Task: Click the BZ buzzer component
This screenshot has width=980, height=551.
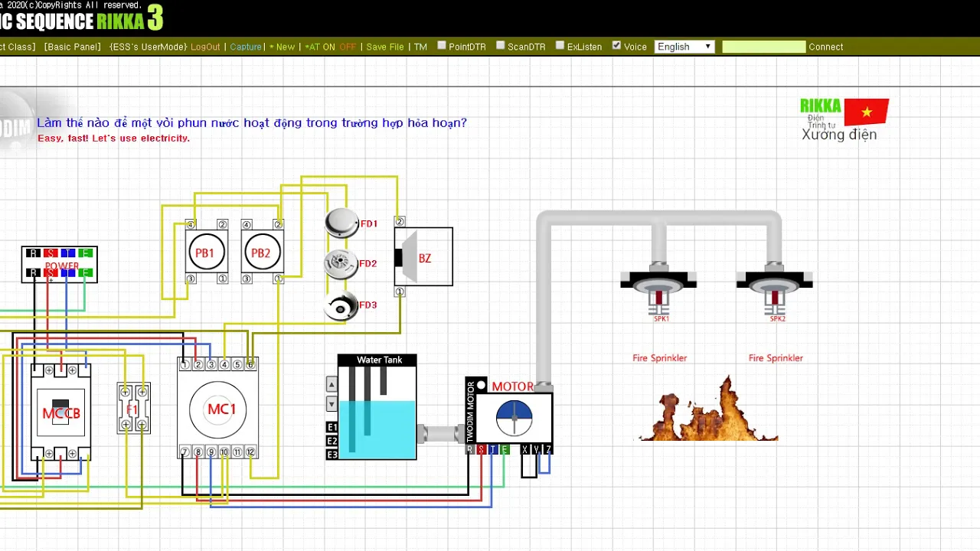Action: [x=423, y=257]
